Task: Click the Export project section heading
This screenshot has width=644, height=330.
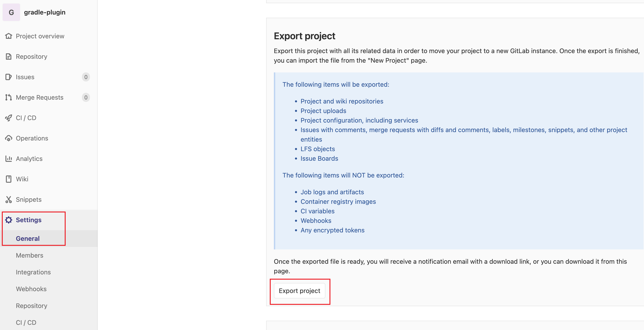Action: pos(305,36)
